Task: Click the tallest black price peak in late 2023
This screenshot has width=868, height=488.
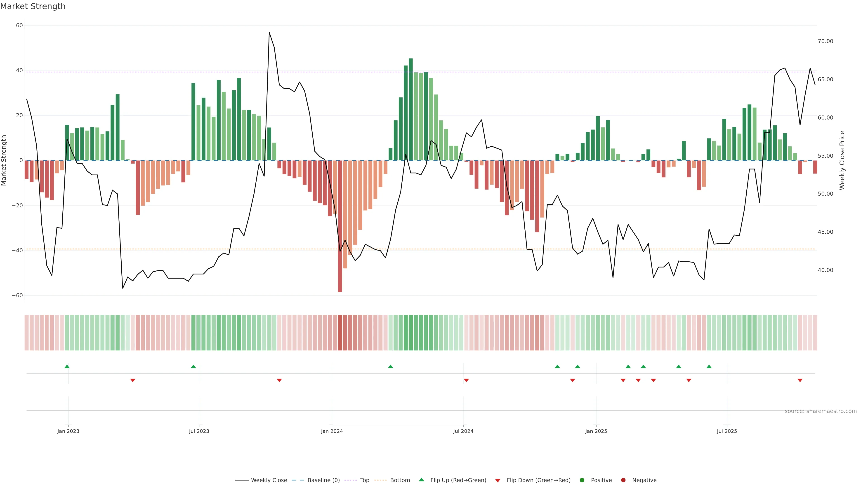Action: 269,33
